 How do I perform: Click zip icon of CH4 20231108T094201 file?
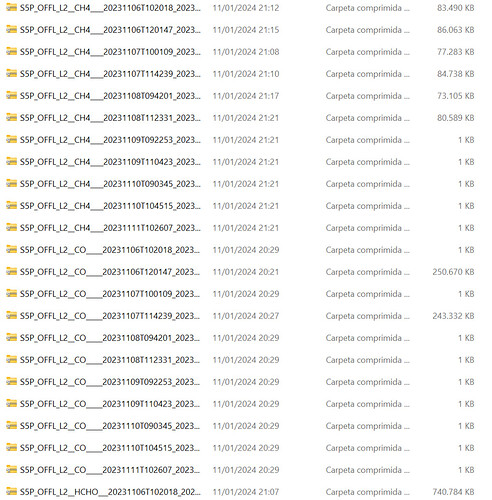coord(11,95)
